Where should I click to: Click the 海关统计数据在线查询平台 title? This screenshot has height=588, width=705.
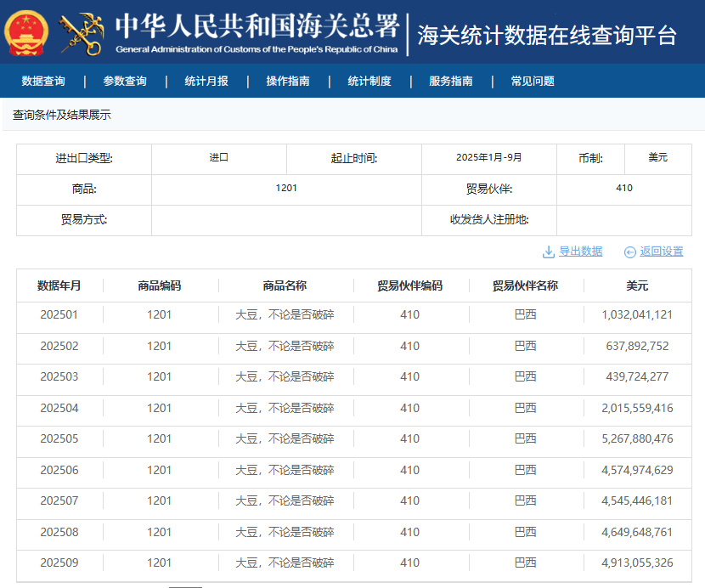pos(547,36)
